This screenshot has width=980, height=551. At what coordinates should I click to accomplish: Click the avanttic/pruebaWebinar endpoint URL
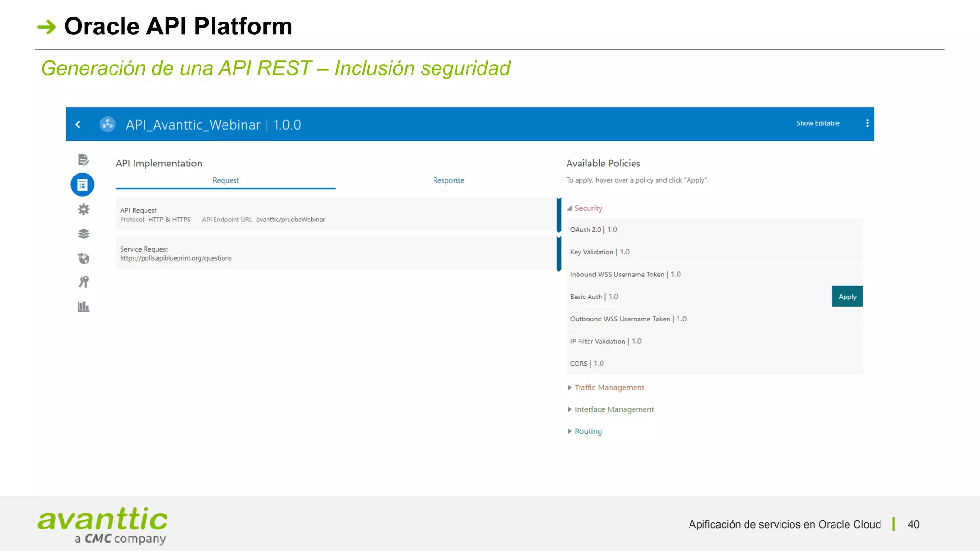290,220
